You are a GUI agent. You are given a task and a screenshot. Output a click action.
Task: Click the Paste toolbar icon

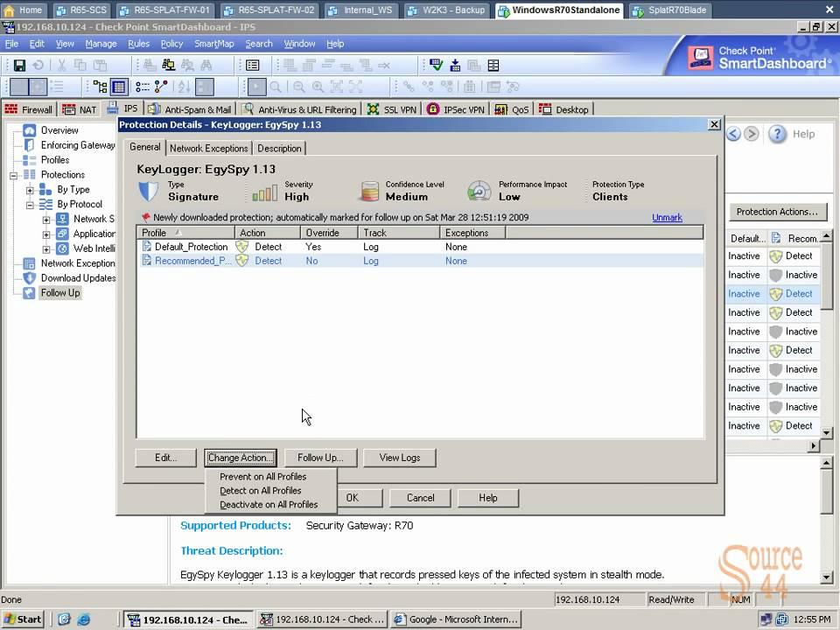pyautogui.click(x=100, y=66)
